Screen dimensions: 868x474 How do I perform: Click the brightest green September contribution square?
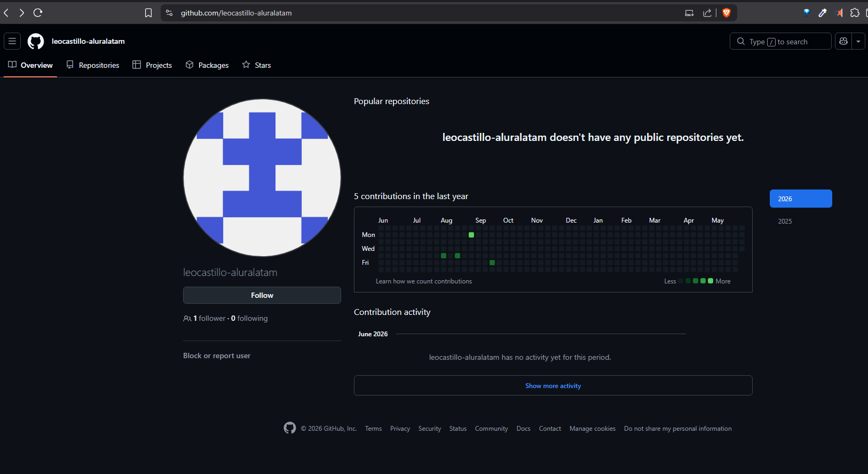click(471, 235)
